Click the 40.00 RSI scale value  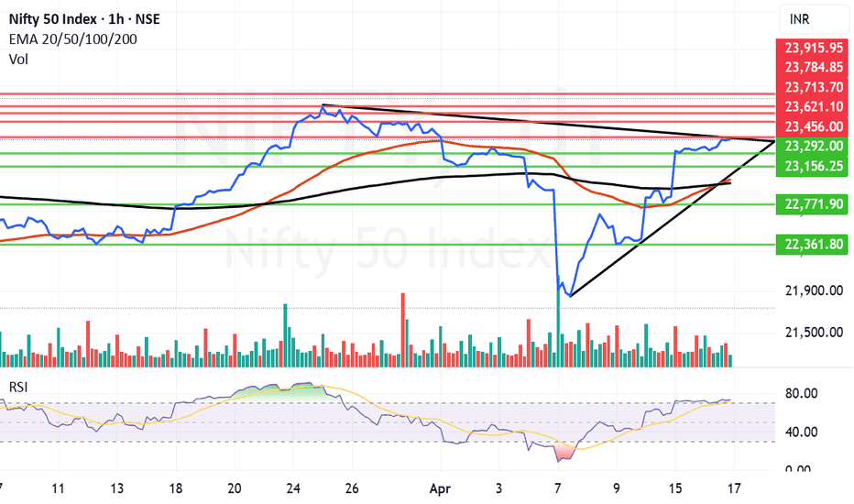pos(802,433)
